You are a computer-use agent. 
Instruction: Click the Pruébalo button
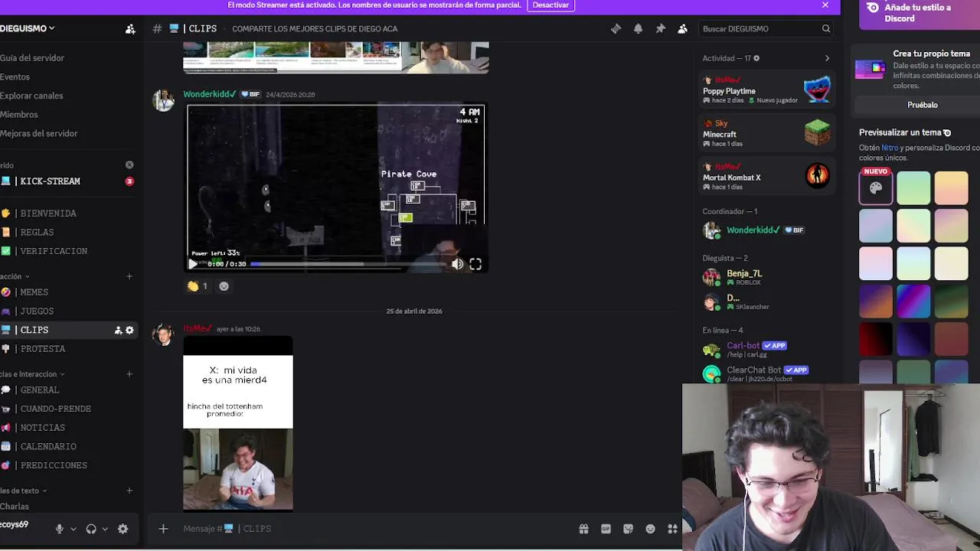pos(922,105)
